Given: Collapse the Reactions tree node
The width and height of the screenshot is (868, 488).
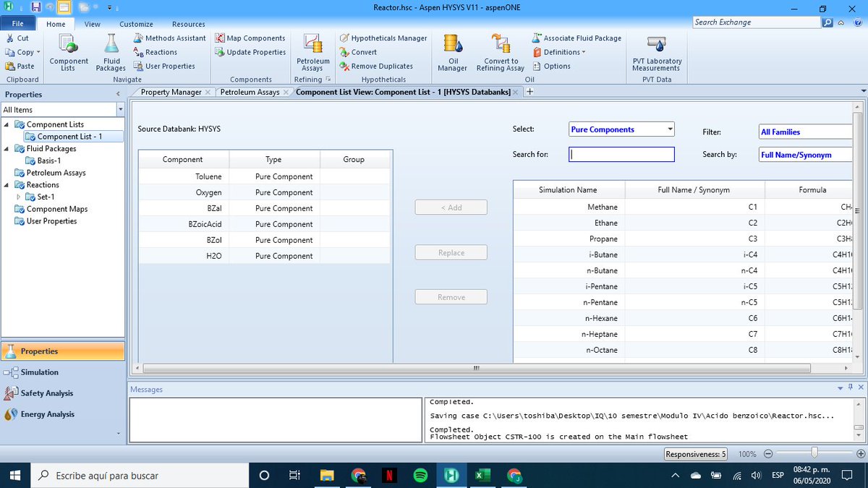Looking at the screenshot, I should pos(7,185).
